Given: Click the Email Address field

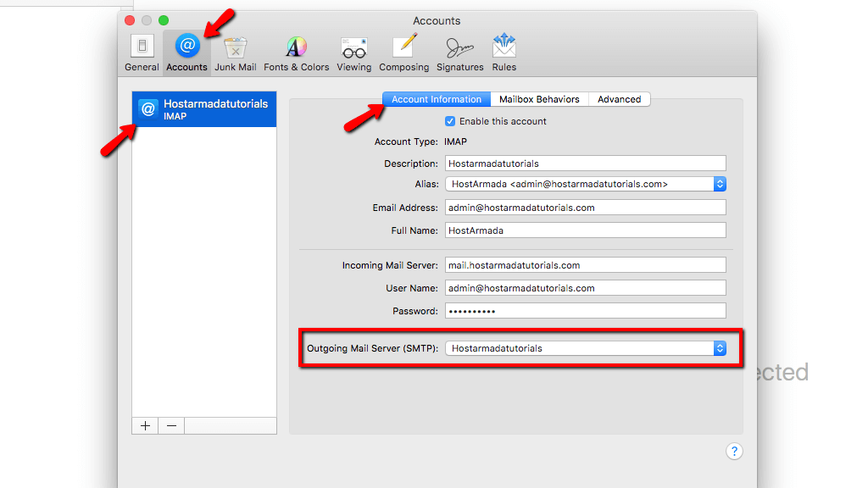Looking at the screenshot, I should (x=586, y=208).
